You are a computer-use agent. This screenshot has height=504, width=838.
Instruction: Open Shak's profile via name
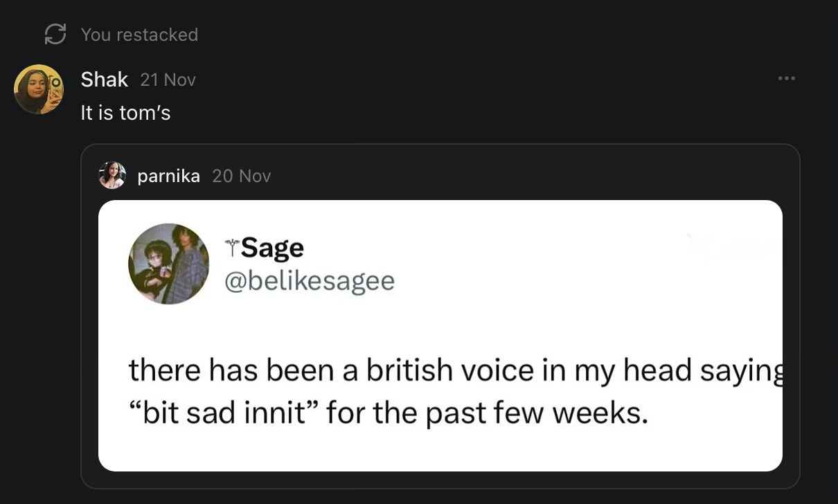pyautogui.click(x=104, y=80)
